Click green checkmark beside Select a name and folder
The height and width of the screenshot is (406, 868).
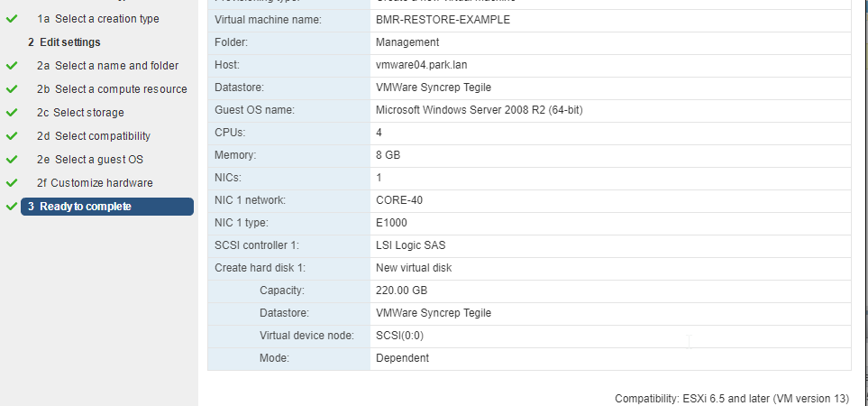12,66
